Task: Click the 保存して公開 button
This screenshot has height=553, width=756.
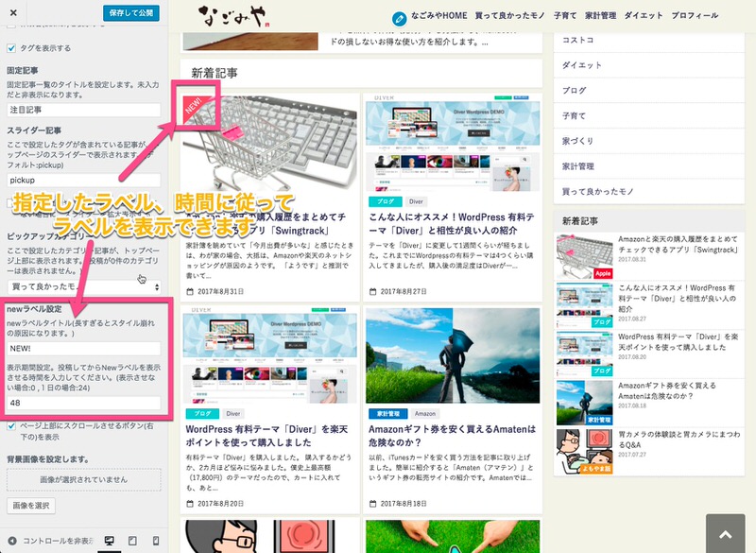Action: [130, 13]
